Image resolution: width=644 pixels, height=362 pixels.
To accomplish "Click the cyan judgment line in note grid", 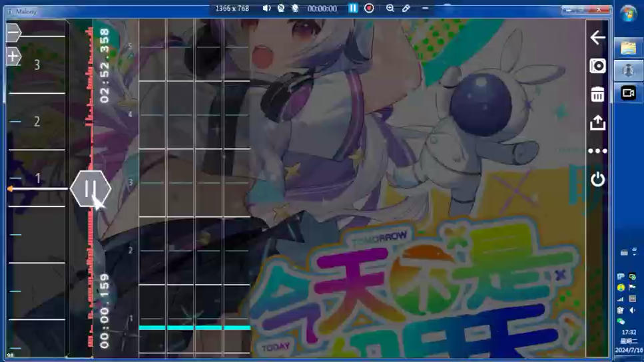I will (194, 327).
